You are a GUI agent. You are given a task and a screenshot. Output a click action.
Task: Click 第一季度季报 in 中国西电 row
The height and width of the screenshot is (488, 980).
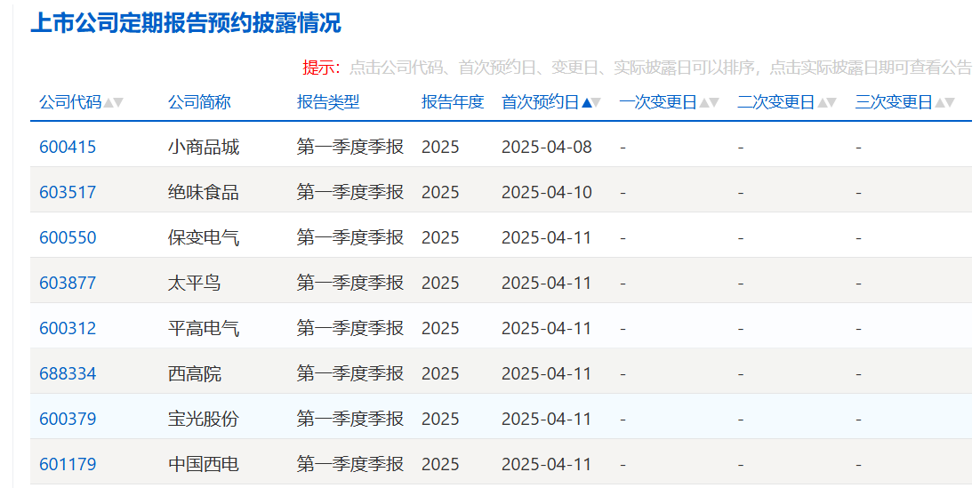350,464
